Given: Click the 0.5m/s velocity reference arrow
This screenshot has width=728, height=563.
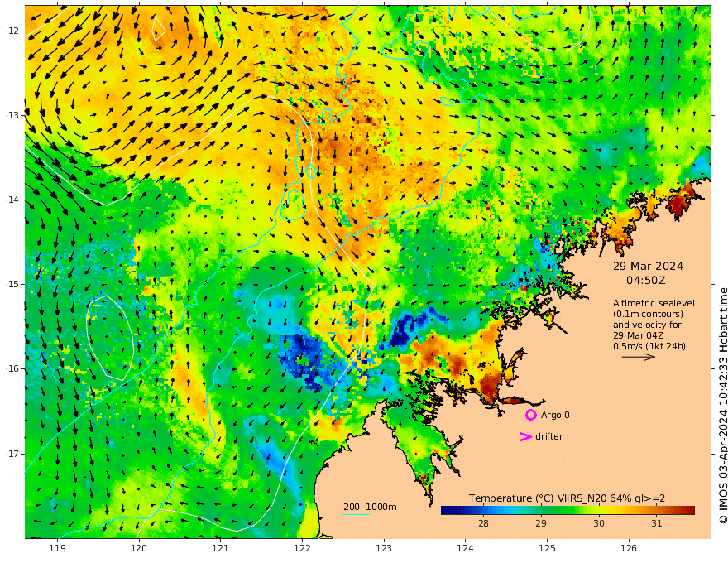Looking at the screenshot, I should click(x=639, y=357).
